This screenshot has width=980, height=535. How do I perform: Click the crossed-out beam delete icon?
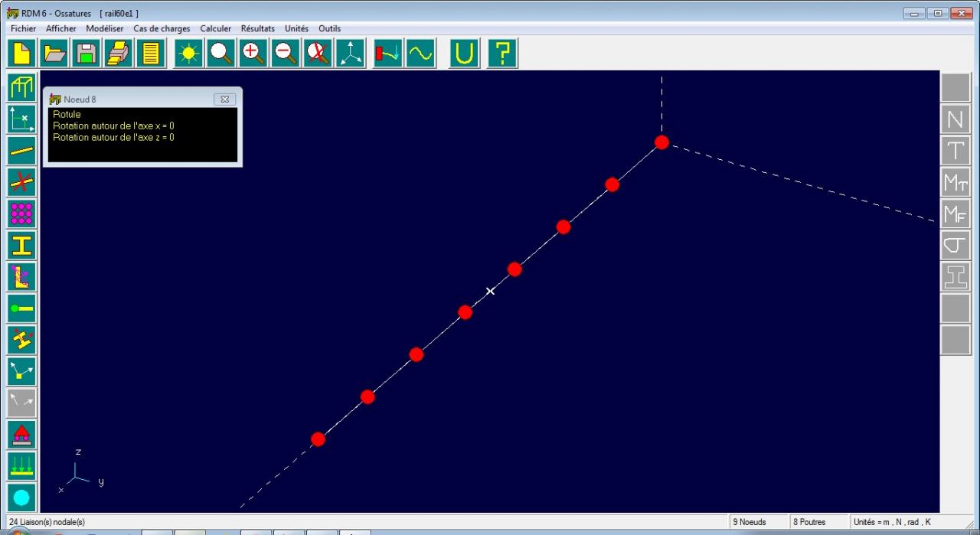coord(21,181)
